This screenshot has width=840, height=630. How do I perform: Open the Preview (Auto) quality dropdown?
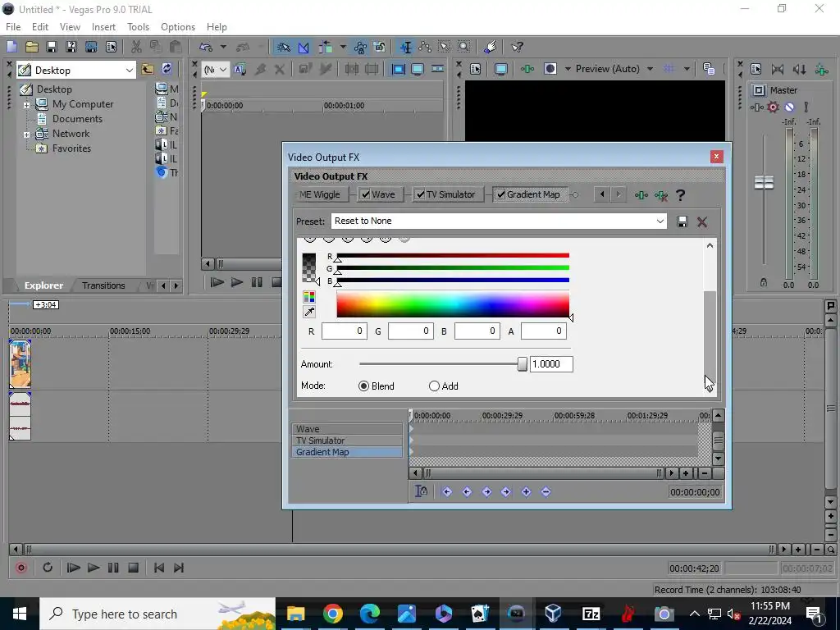650,69
